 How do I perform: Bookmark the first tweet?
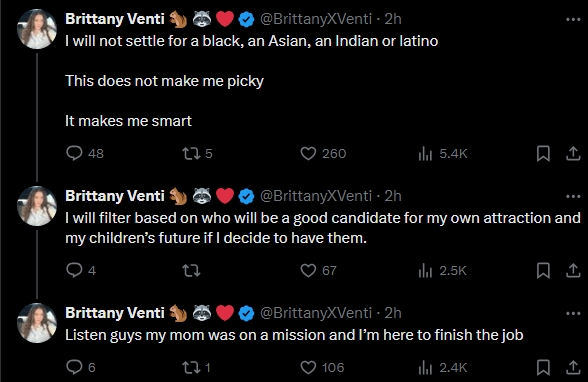[543, 153]
